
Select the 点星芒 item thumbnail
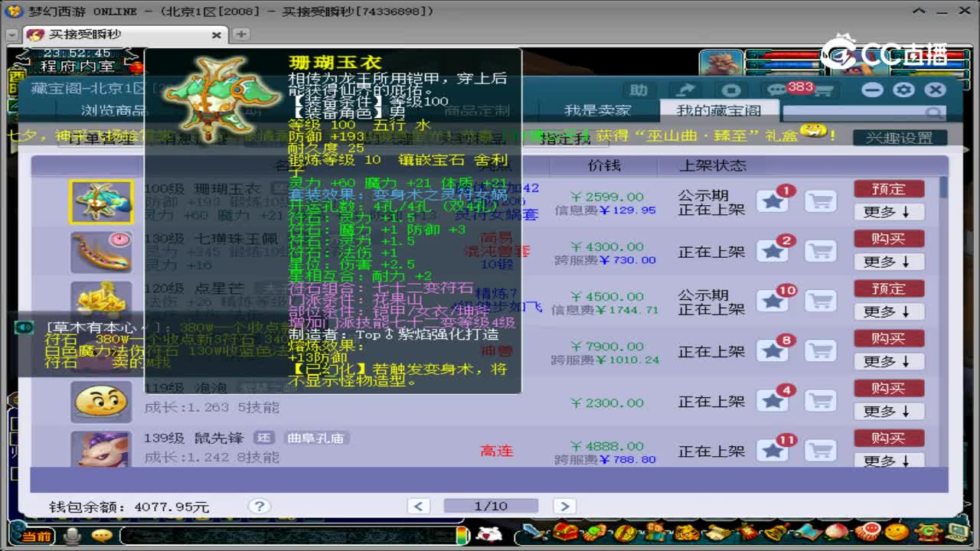tap(101, 302)
